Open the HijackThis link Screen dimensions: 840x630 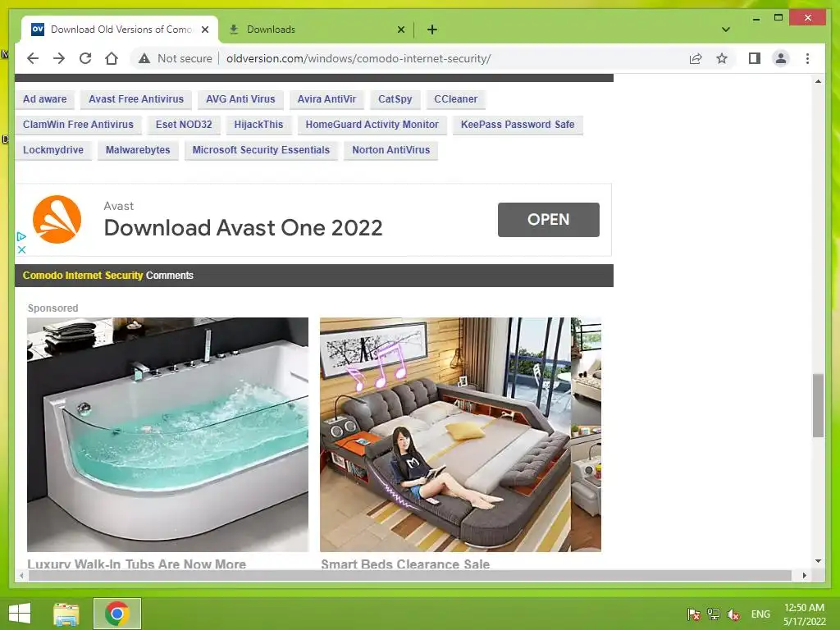tap(258, 125)
